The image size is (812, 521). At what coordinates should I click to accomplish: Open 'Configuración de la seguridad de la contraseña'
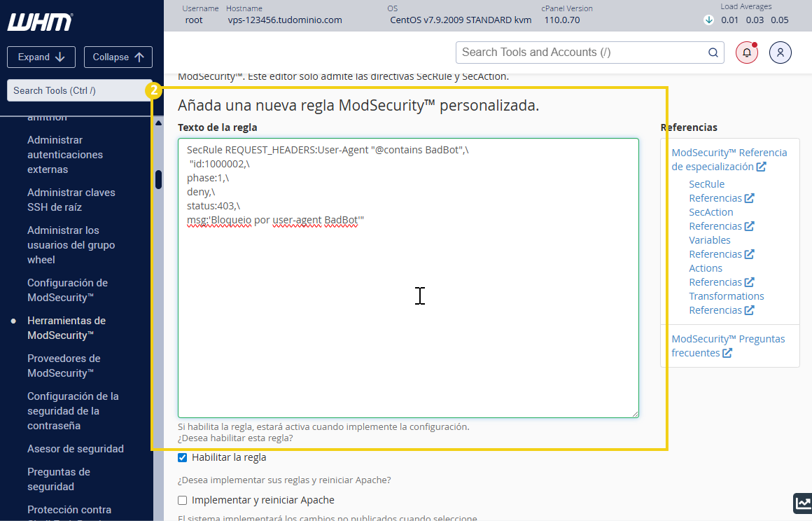coord(73,410)
